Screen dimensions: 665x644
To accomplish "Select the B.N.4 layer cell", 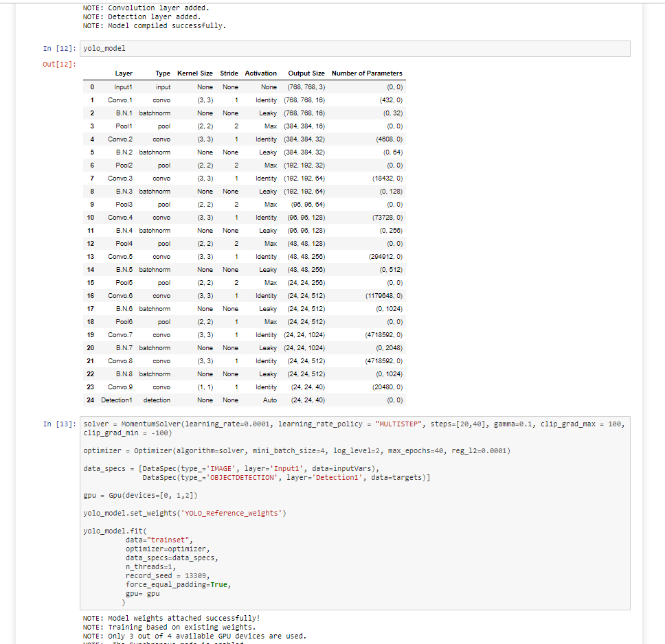I will click(124, 231).
